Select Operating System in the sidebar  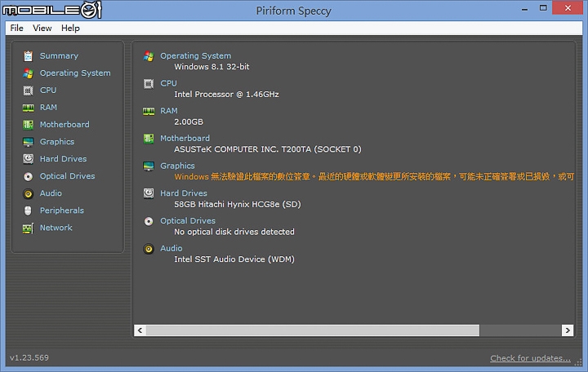click(x=75, y=73)
